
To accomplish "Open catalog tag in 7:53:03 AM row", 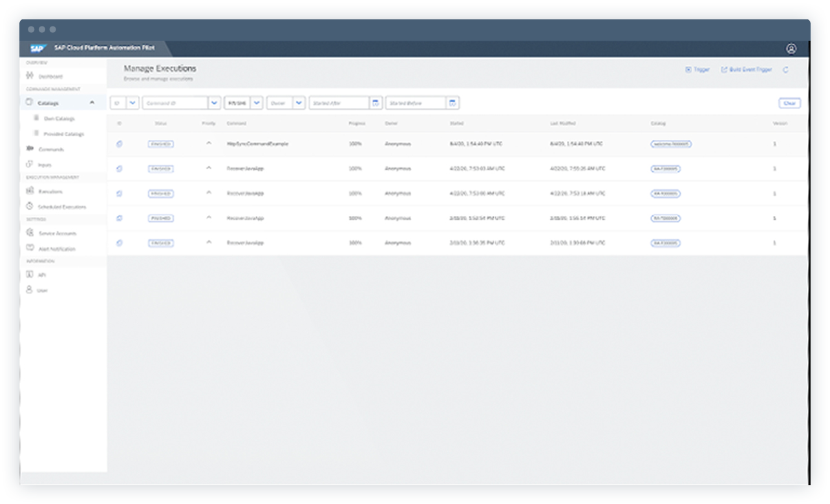I will coord(666,169).
